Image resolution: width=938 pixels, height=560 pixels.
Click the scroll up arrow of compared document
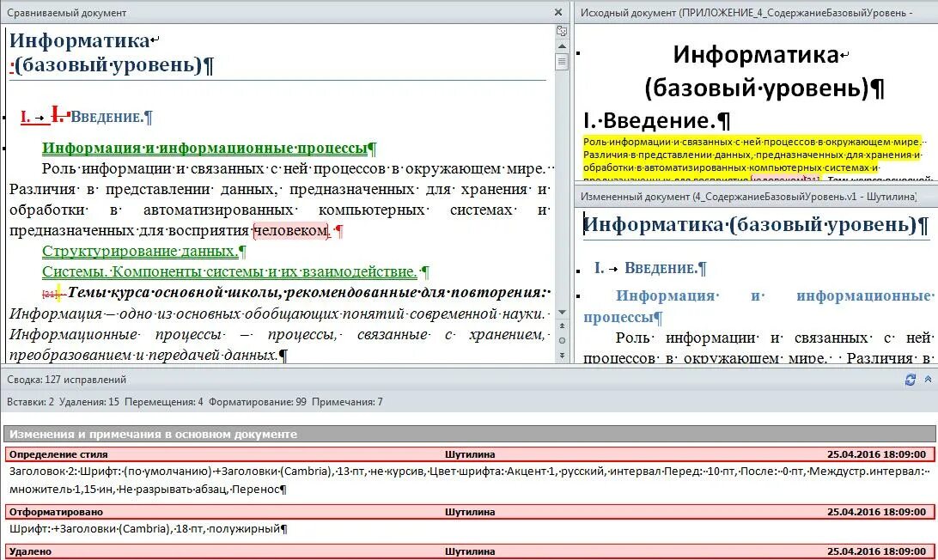[x=562, y=46]
